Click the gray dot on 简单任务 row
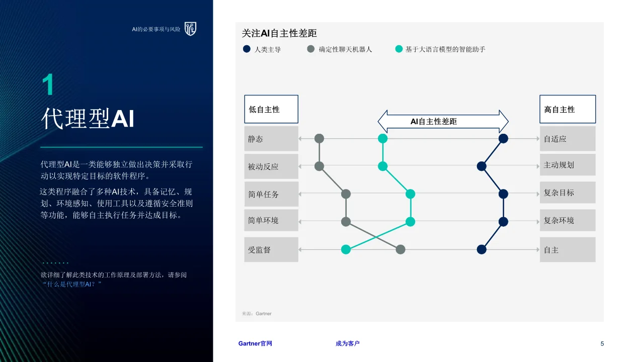 tap(346, 194)
